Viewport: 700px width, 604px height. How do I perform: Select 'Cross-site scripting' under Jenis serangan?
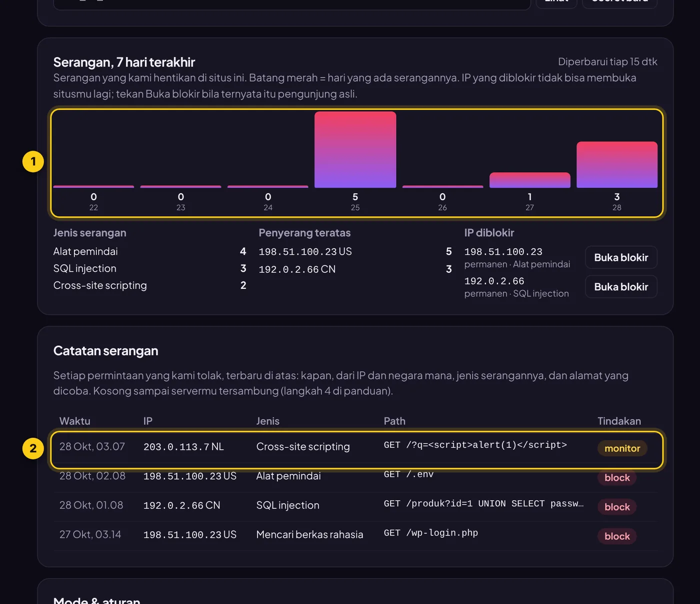tap(100, 286)
